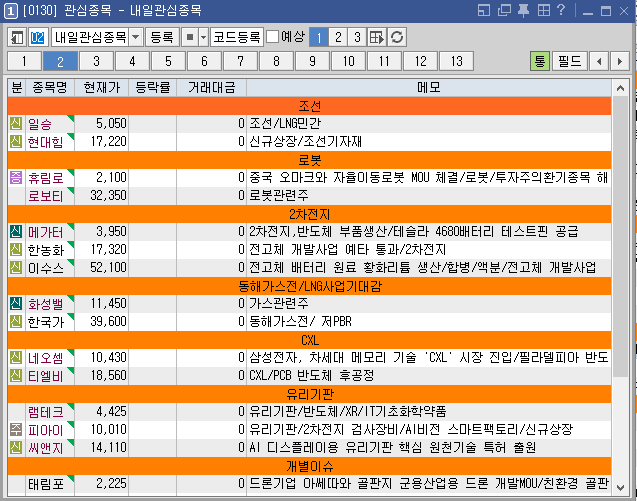Click the square stop icon button
Image resolution: width=637 pixels, height=501 pixels.
pos(190,37)
